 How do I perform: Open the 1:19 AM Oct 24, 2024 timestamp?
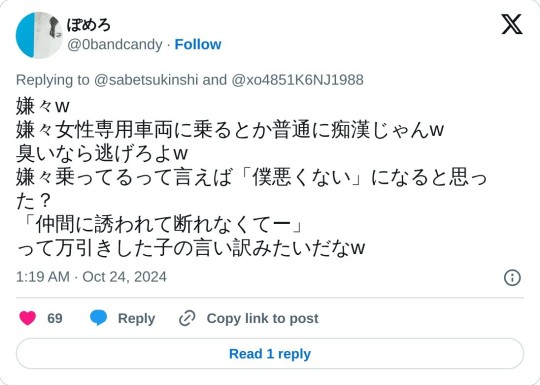coord(91,277)
